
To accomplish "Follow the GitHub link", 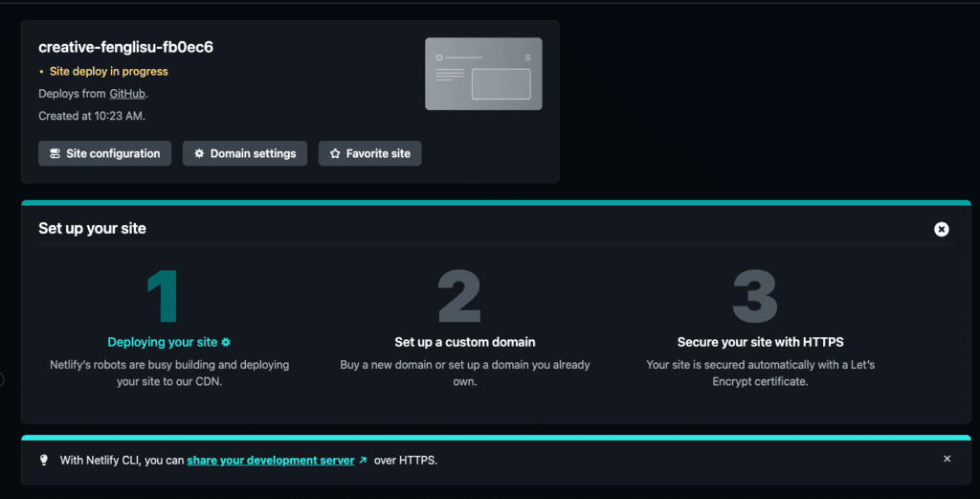I will (x=127, y=94).
